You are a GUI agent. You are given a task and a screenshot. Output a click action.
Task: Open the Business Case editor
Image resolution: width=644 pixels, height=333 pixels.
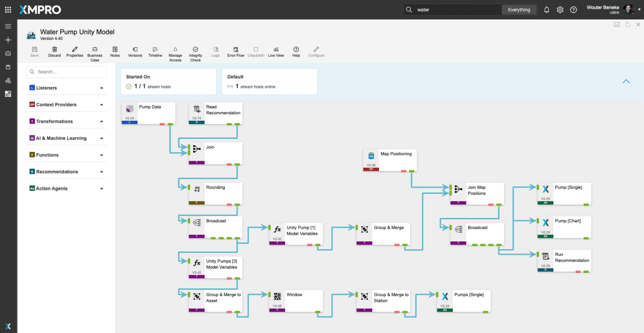pyautogui.click(x=95, y=50)
